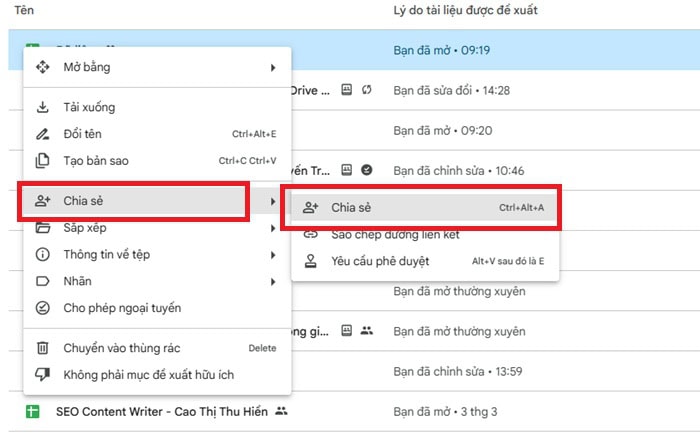Click the stamp icon for Yêu cầu phê duyệt
Screen dimensions: 700x445
coord(311,261)
